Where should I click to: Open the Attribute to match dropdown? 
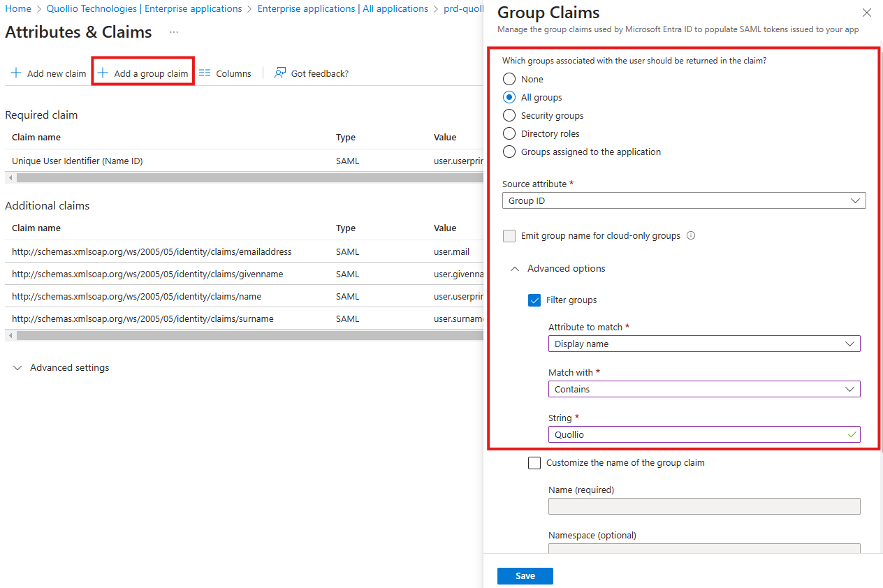point(703,344)
